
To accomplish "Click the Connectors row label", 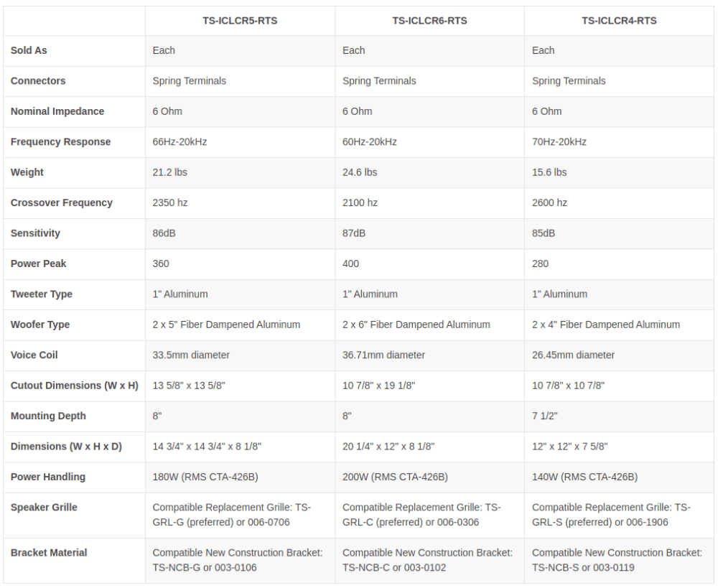I will (x=38, y=81).
